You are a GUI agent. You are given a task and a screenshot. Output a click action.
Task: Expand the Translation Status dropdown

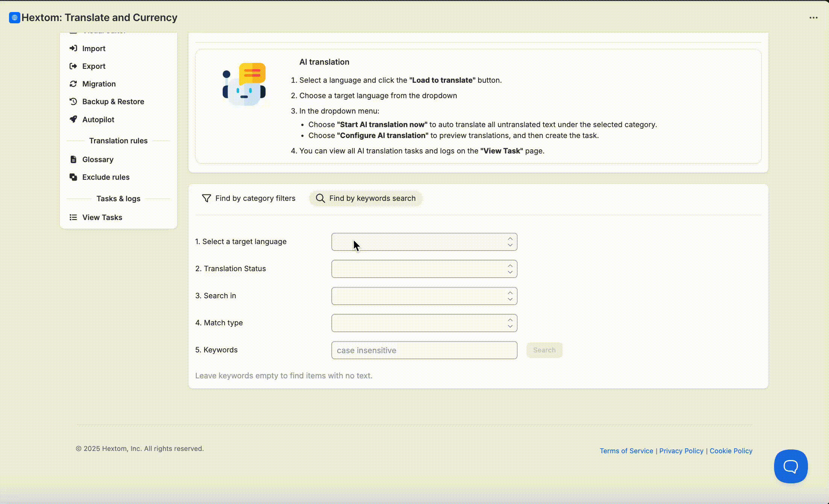424,269
